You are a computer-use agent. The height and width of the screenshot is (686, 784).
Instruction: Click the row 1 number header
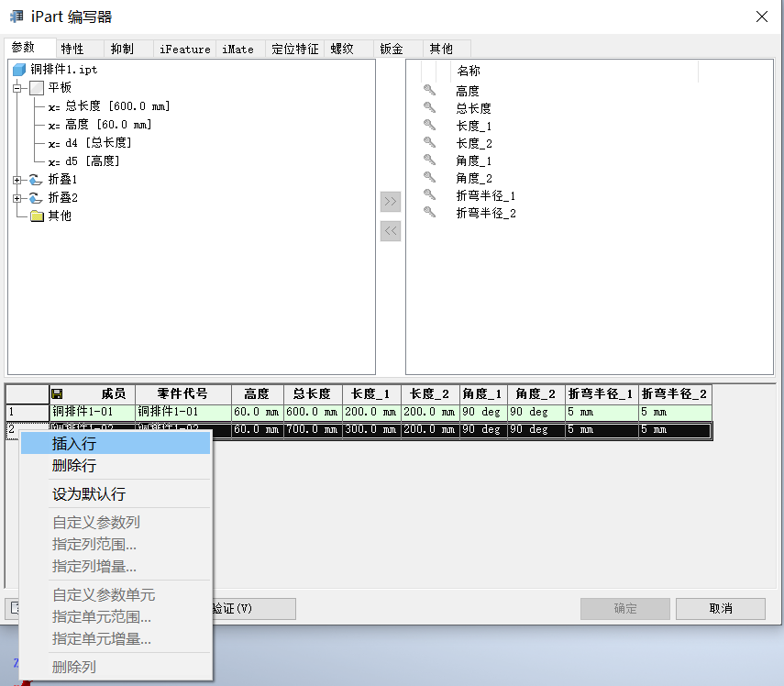point(28,412)
